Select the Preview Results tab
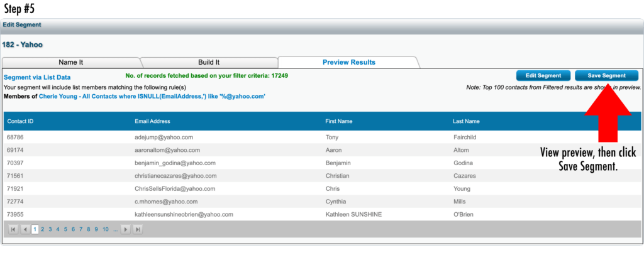644x270 pixels. (348, 62)
